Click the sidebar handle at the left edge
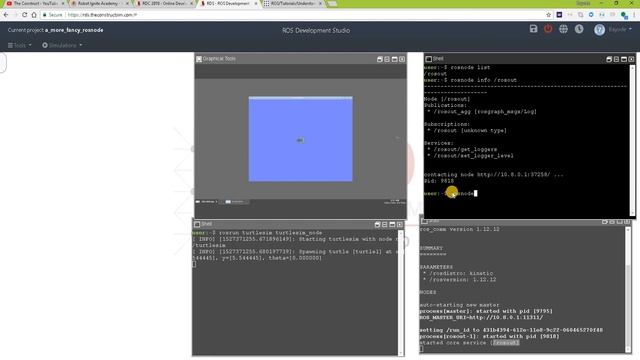The width and height of the screenshot is (640, 360). click(x=2, y=63)
